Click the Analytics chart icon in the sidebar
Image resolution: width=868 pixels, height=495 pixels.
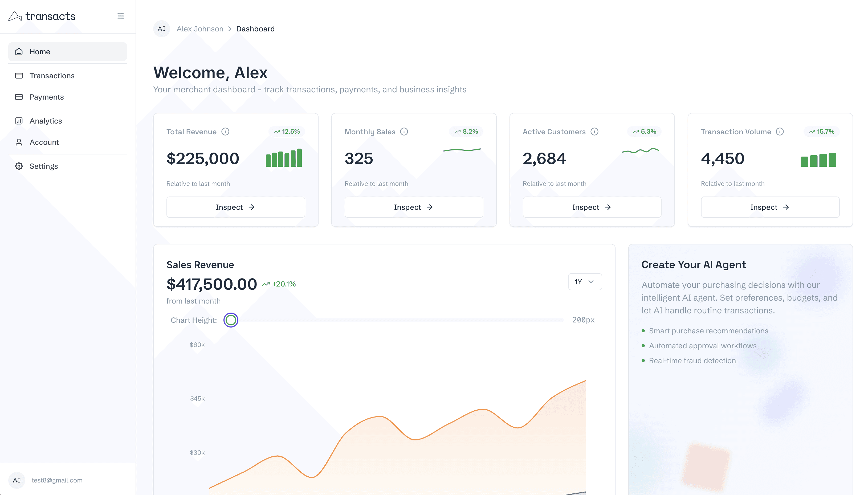(19, 121)
